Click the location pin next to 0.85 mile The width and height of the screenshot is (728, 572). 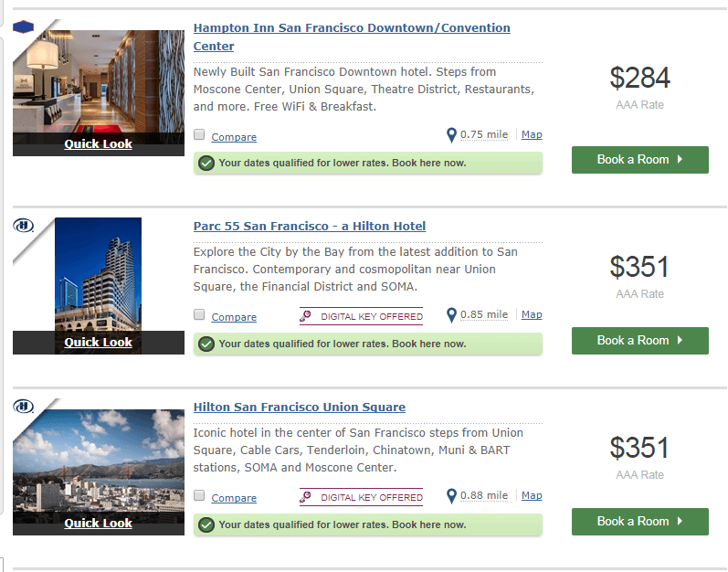pyautogui.click(x=451, y=315)
